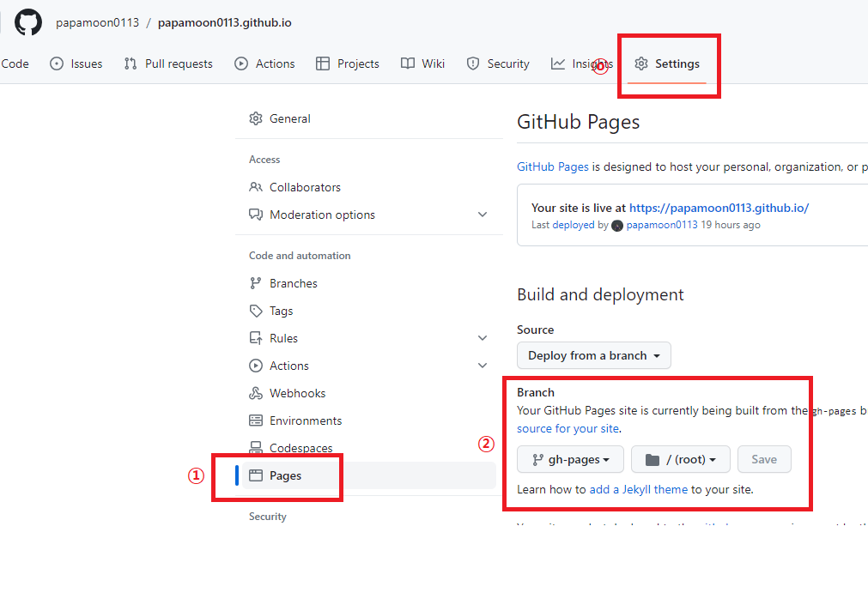Click the 'Build and deployment' heading
The image size is (868, 605).
click(600, 294)
